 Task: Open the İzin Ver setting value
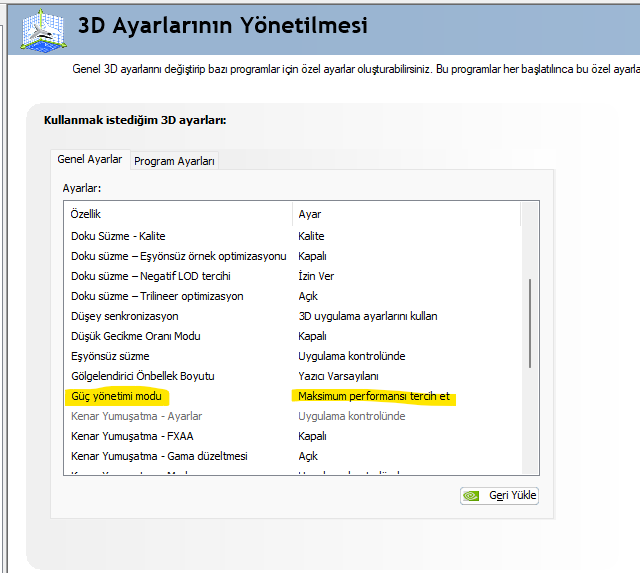coord(316,276)
